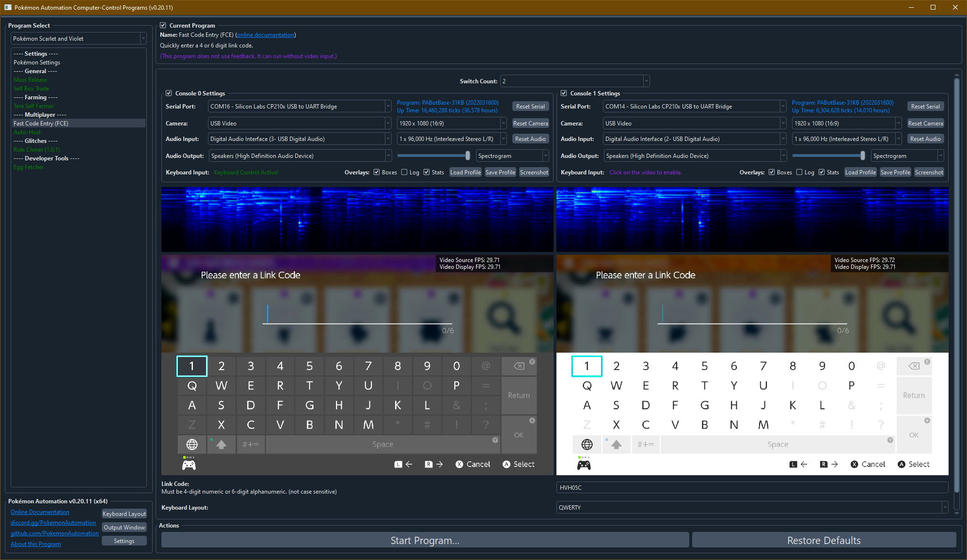Click Link Code input field HVH05C
This screenshot has width=967, height=560.
pyautogui.click(x=751, y=487)
